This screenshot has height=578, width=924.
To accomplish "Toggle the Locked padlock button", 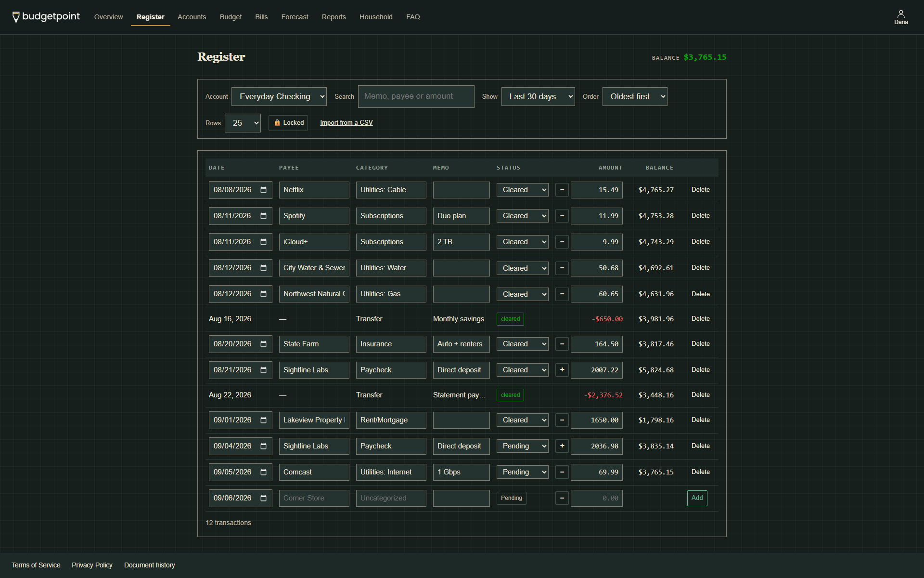I will [x=288, y=123].
